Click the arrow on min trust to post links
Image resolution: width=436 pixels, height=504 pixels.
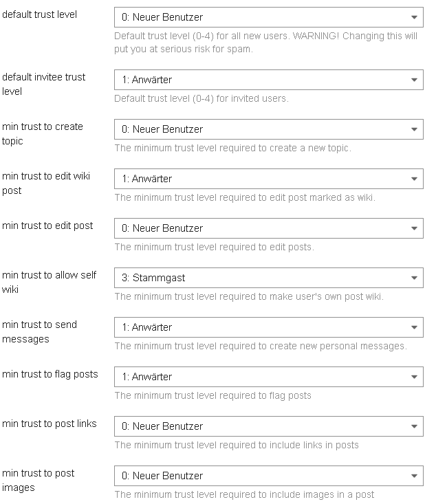(414, 426)
